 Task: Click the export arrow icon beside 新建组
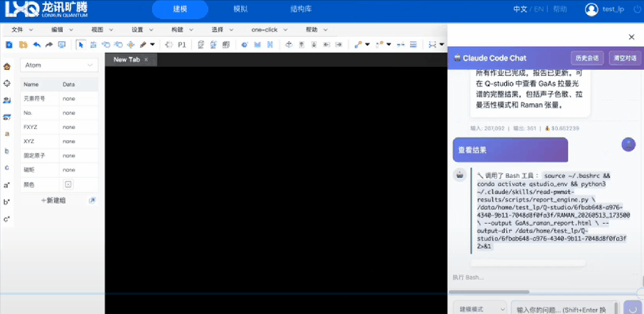pos(93,201)
